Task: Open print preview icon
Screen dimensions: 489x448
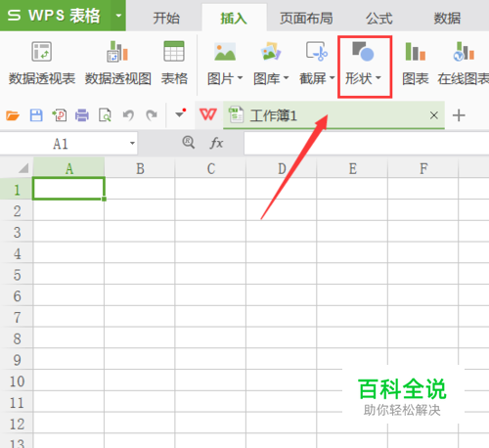Action: pyautogui.click(x=105, y=115)
